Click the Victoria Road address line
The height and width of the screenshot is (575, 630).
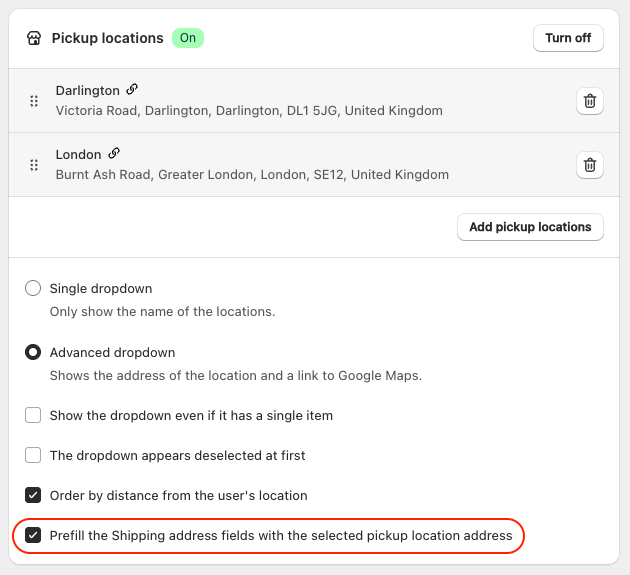coord(249,111)
